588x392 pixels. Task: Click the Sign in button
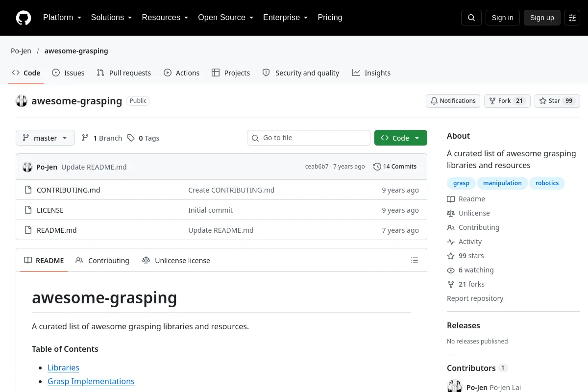tap(502, 18)
